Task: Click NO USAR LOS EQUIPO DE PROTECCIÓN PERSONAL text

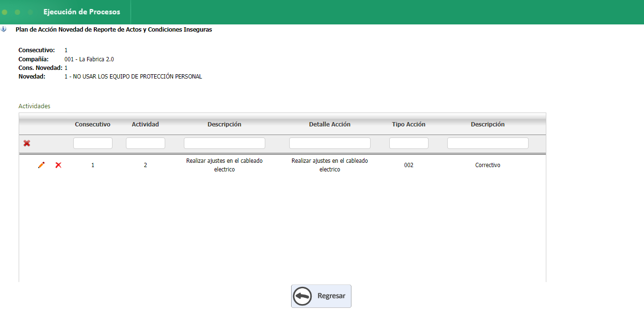Action: click(137, 77)
